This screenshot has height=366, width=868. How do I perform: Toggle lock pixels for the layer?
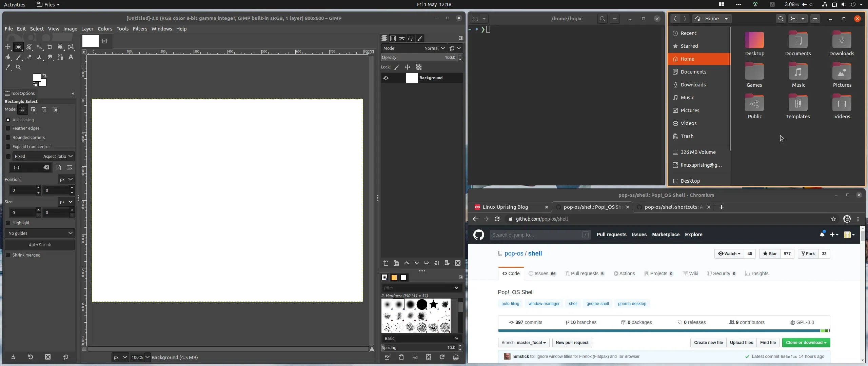[x=397, y=67]
